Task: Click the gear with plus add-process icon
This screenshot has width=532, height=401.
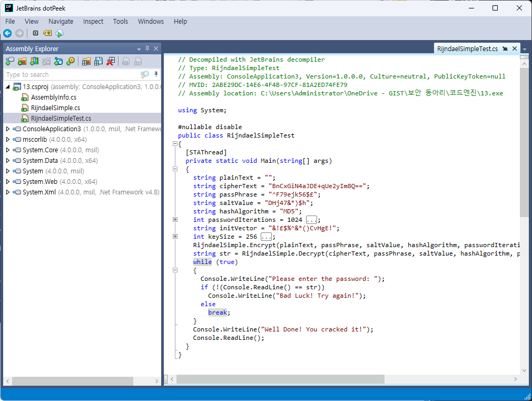Action: click(x=71, y=61)
